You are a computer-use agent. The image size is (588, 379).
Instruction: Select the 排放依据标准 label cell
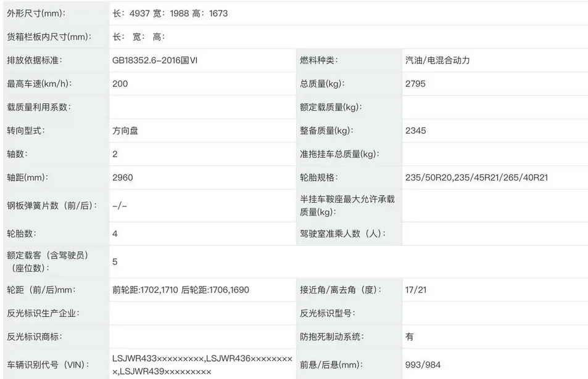point(52,60)
